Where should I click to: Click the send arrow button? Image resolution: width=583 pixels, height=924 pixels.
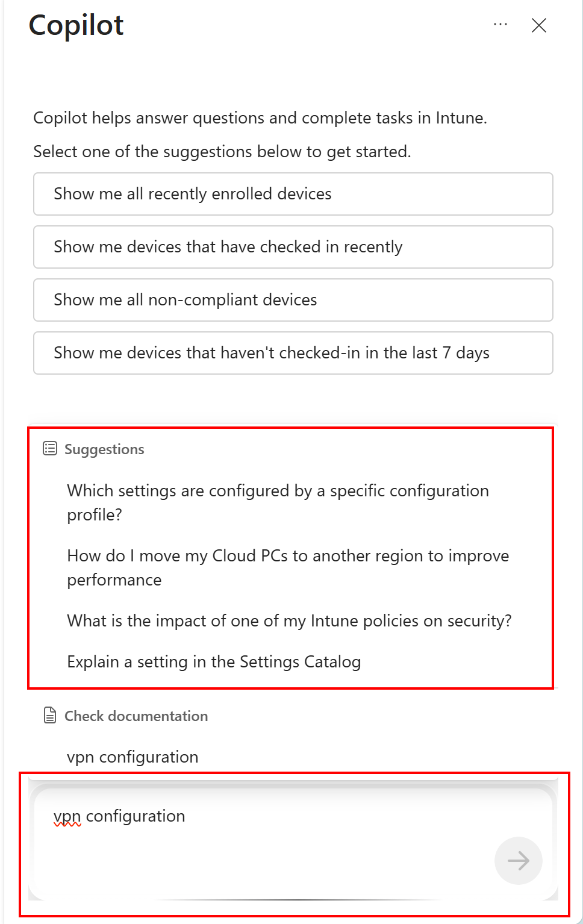pyautogui.click(x=518, y=860)
